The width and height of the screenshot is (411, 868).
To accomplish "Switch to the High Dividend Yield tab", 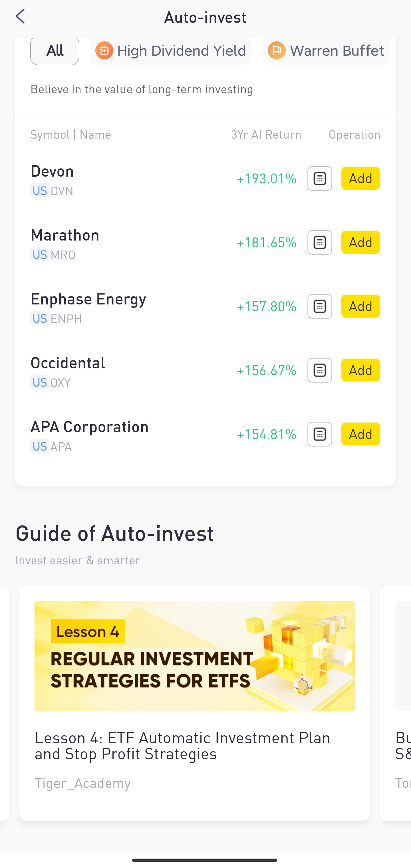I will pyautogui.click(x=171, y=51).
